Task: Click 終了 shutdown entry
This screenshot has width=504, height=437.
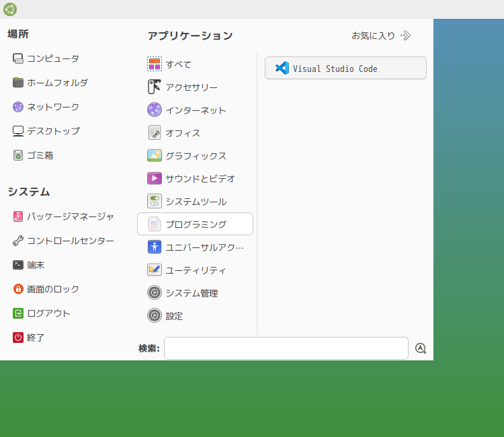Action: pyautogui.click(x=29, y=337)
